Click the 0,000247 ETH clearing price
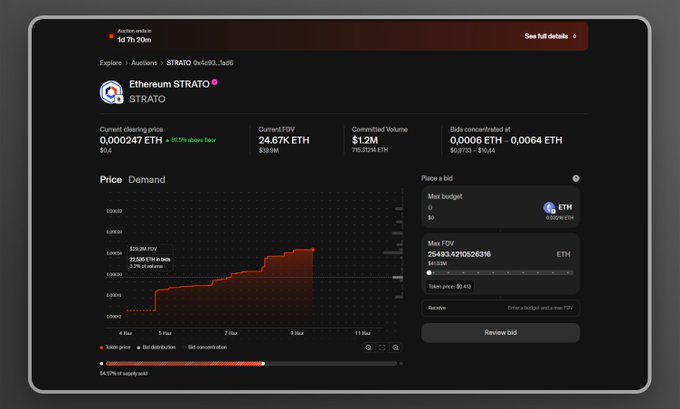 [x=131, y=140]
